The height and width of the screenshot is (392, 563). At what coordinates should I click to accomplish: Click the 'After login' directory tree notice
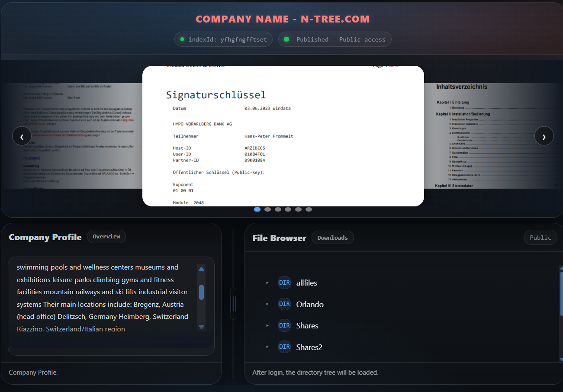[x=315, y=372]
